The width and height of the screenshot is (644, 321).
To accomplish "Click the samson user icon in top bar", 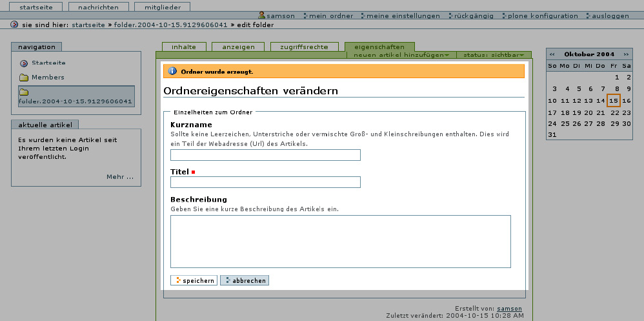I will pos(262,16).
